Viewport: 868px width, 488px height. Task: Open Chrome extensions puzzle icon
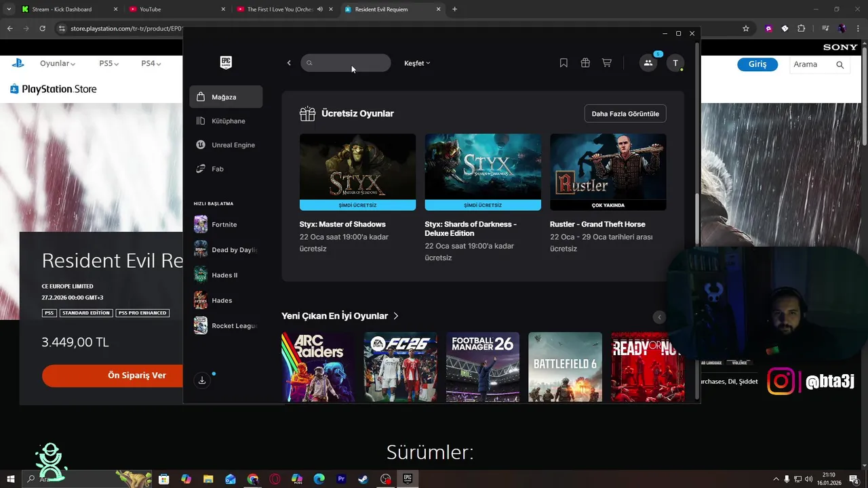(801, 28)
